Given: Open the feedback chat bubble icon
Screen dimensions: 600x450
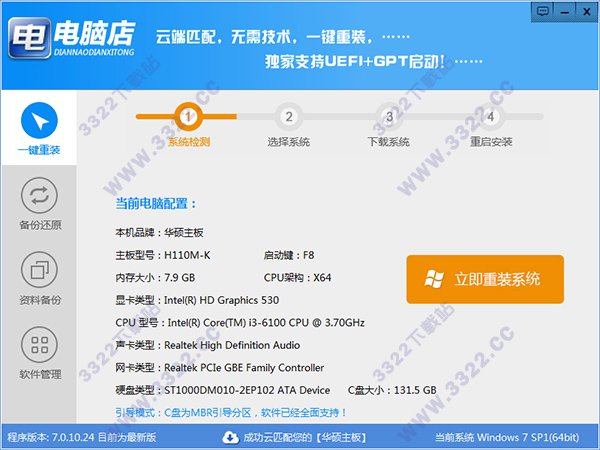Looking at the screenshot, I should click(x=543, y=11).
